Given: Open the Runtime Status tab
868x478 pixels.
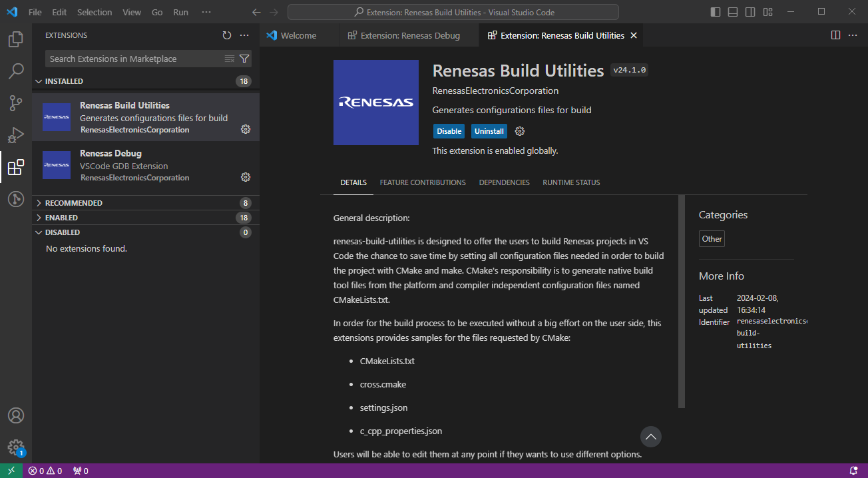Looking at the screenshot, I should point(571,182).
